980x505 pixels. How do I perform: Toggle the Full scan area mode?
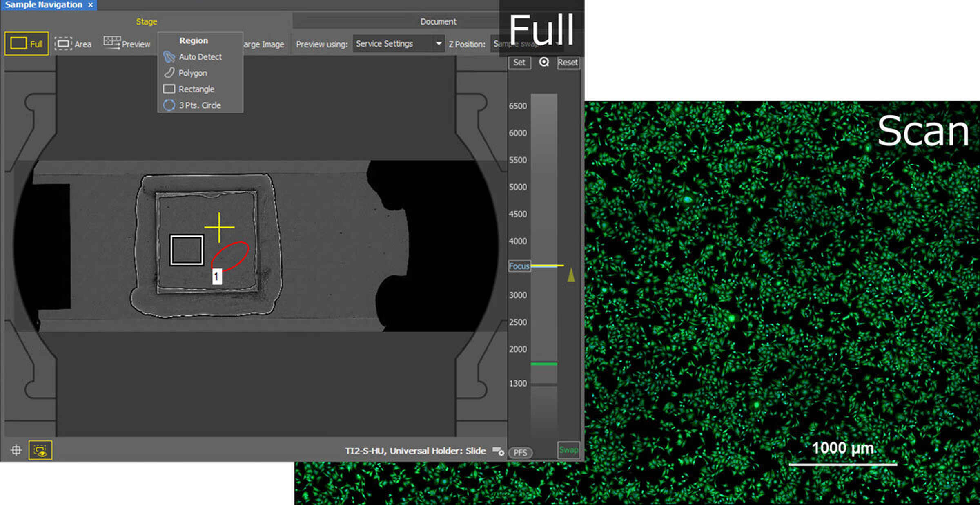[26, 43]
